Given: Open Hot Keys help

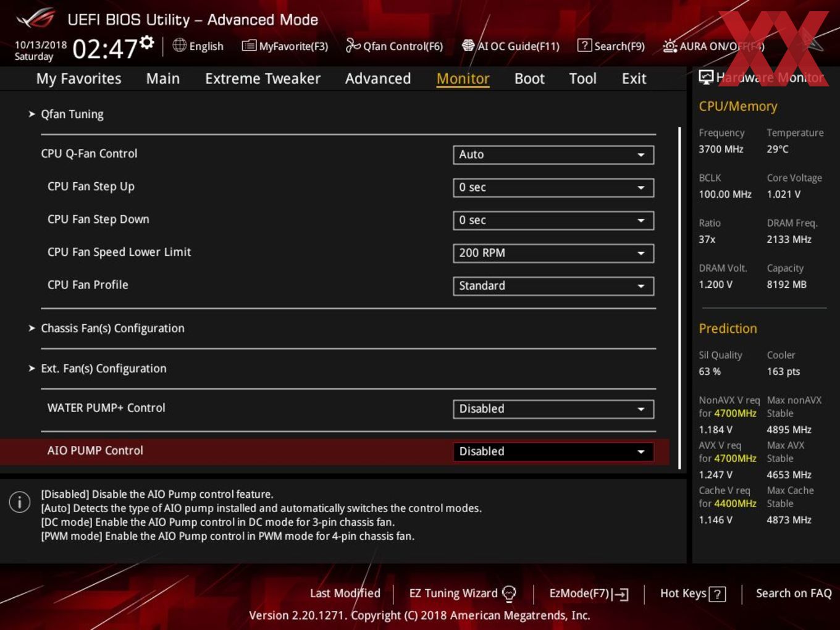Looking at the screenshot, I should click(693, 594).
